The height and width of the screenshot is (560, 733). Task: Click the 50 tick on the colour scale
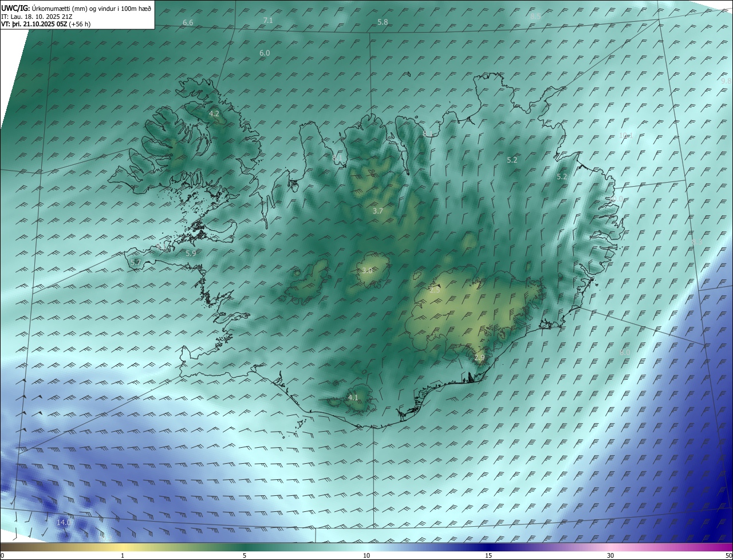[x=728, y=555]
